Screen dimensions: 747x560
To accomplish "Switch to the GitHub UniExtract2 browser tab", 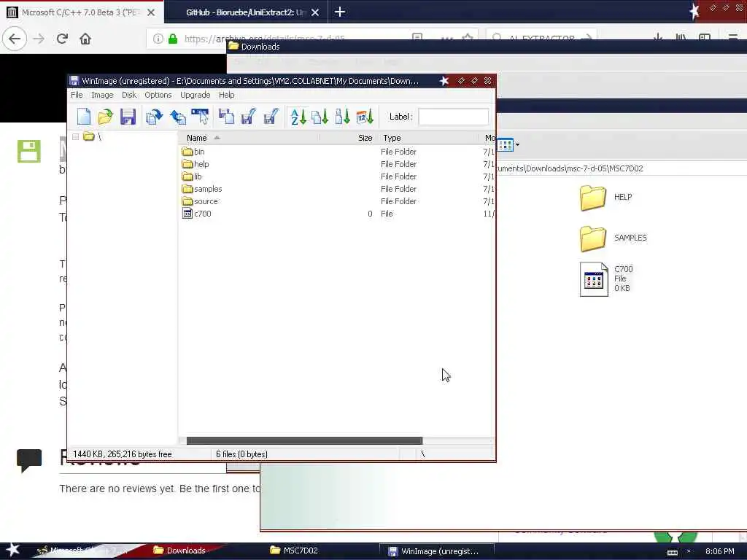I will click(245, 12).
